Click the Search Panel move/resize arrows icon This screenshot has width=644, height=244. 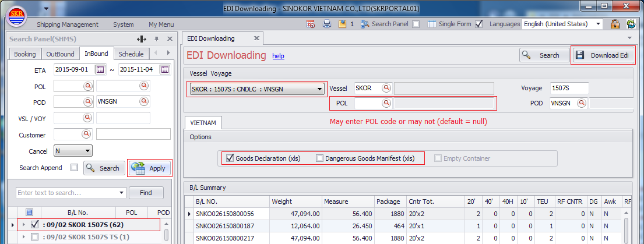(x=141, y=39)
